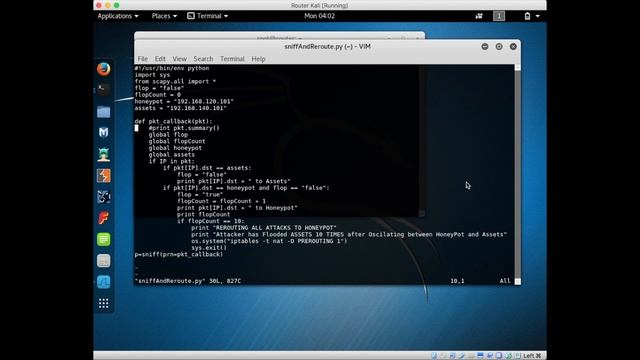Launch Firefox from the Kali dock

pyautogui.click(x=103, y=69)
